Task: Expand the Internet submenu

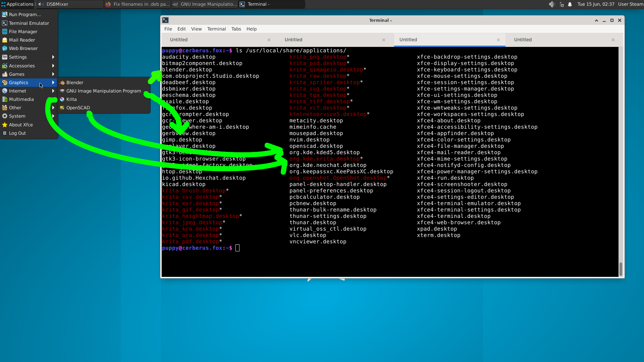Action: coord(17,90)
